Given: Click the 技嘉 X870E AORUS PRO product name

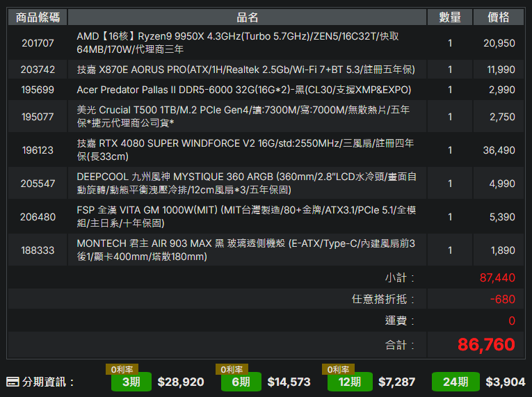Looking at the screenshot, I should [245, 70].
